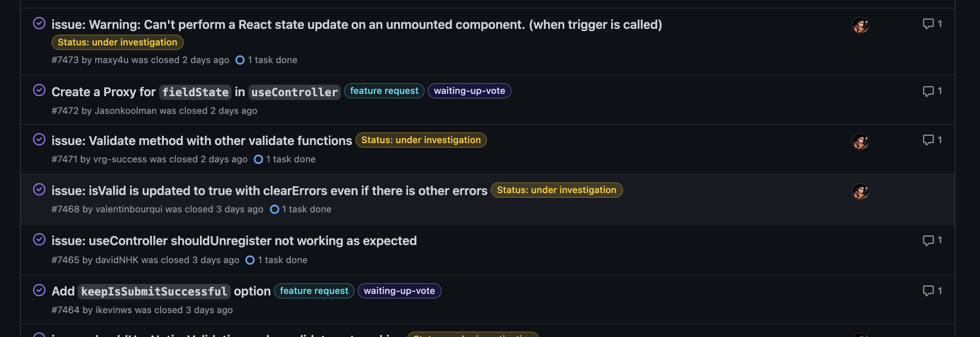
Task: Open the assignee avatar on issue #7473
Action: [x=861, y=25]
